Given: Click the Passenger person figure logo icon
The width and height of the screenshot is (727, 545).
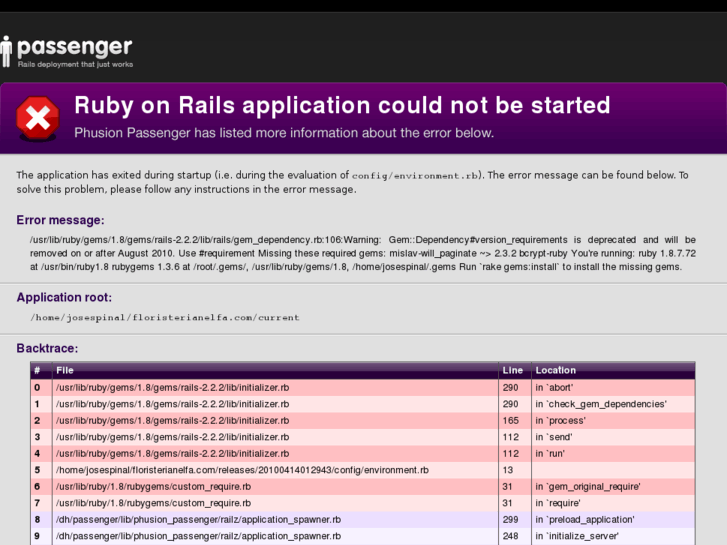Looking at the screenshot, I should [x=6, y=52].
